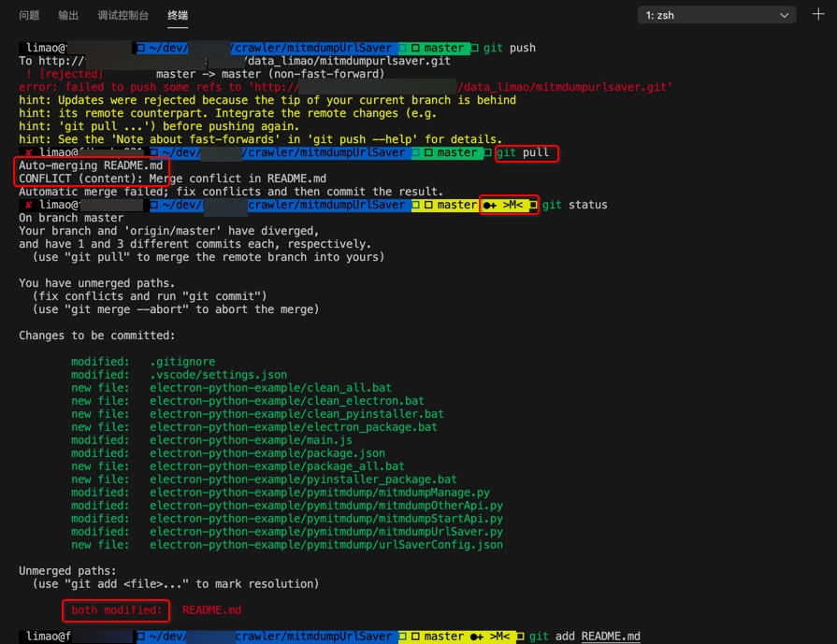Click 'electron-python-example/package_all.bat' path
The image size is (837, 644).
coord(277,466)
